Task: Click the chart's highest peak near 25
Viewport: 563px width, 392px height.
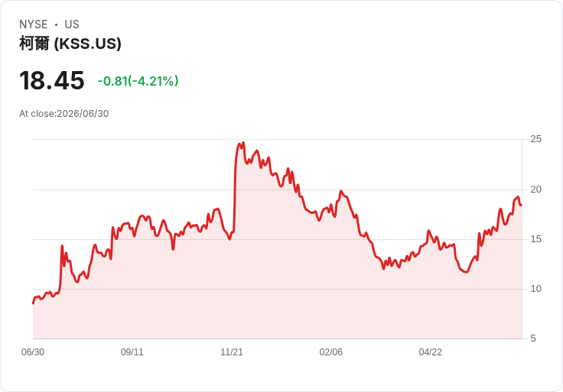Action: point(243,143)
